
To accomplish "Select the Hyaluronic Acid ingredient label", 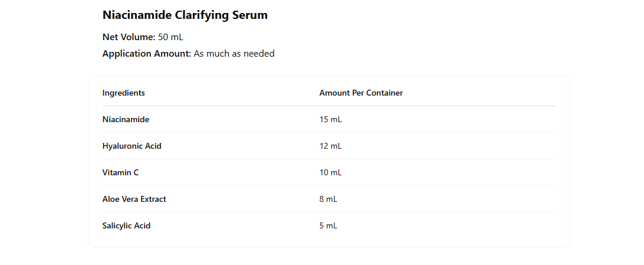I will click(132, 146).
